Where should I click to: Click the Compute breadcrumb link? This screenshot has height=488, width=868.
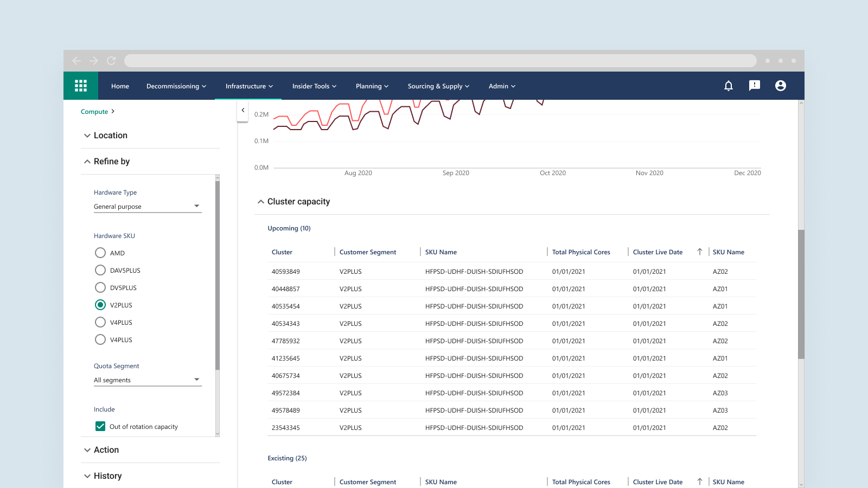click(94, 112)
